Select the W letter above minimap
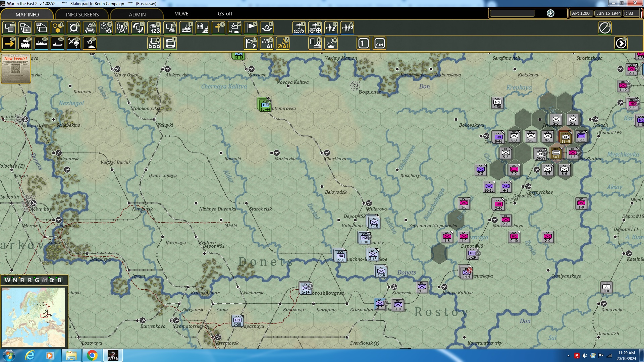 point(7,280)
